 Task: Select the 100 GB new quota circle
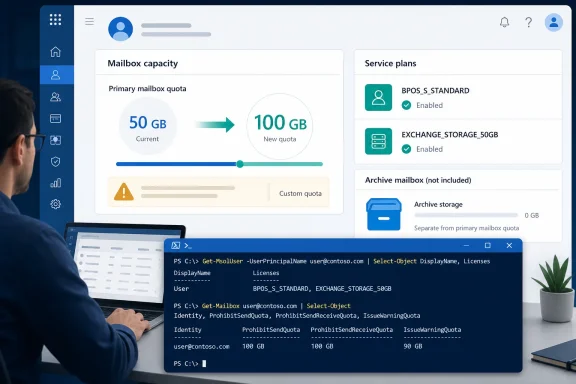coord(280,126)
